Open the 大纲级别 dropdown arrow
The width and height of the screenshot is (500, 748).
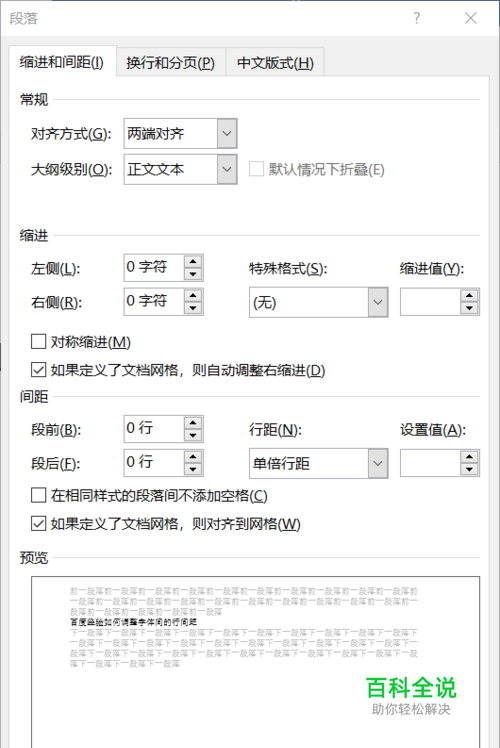click(227, 169)
